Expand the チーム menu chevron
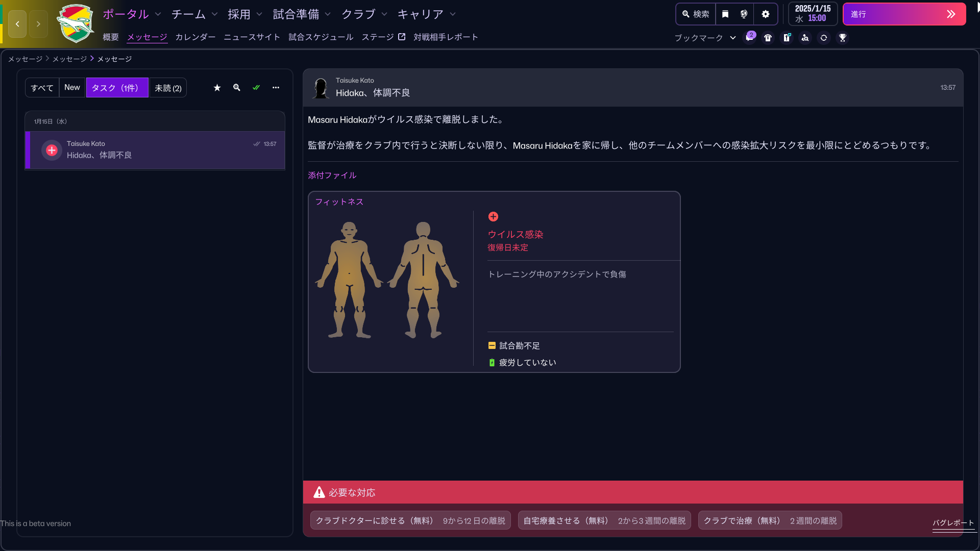Screen dimensions: 980x551 tap(214, 14)
